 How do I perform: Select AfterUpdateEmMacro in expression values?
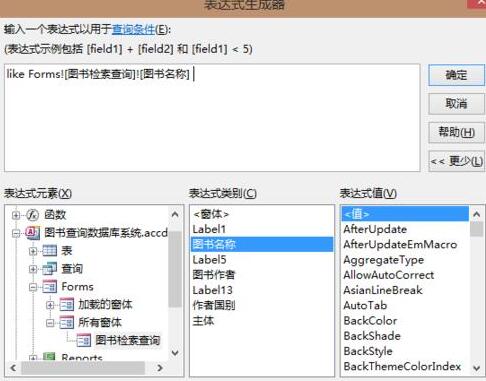405,244
